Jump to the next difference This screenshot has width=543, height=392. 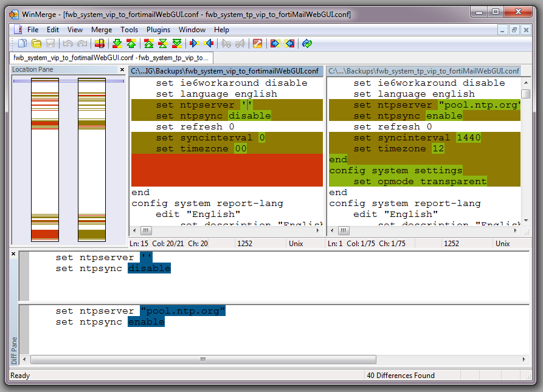click(115, 43)
